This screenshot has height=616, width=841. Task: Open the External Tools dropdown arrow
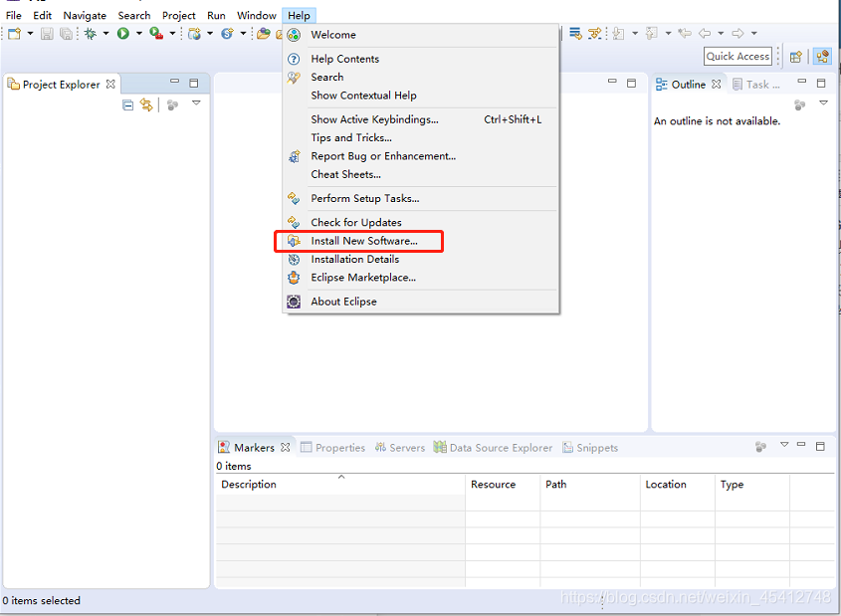[172, 34]
